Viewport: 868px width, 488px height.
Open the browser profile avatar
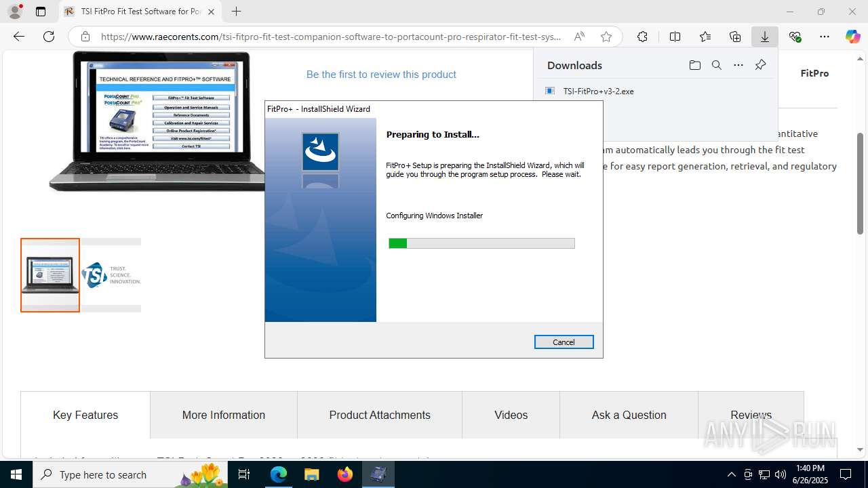(x=14, y=12)
